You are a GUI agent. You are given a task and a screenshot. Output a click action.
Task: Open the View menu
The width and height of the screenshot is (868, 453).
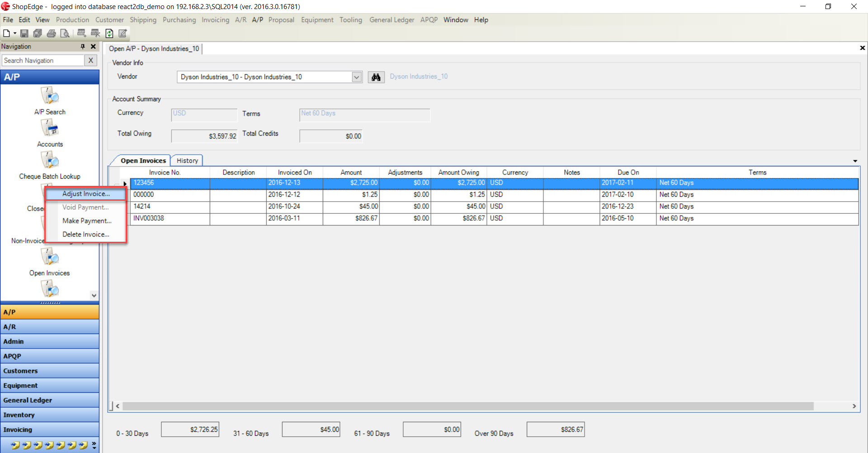pos(42,20)
